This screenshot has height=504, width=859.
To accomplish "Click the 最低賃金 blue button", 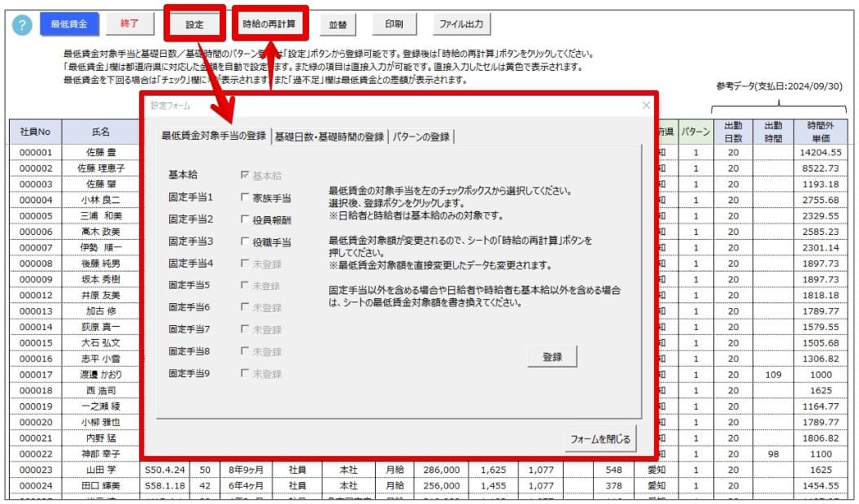I will pos(69,24).
